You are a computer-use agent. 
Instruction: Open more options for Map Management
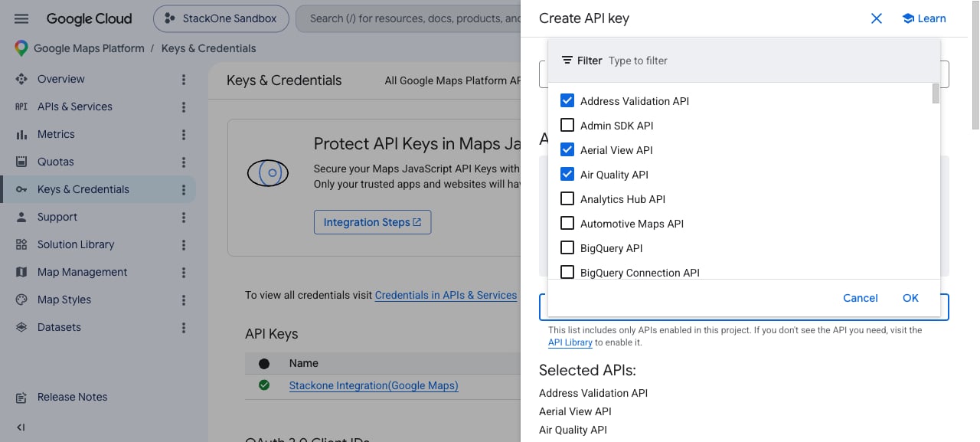[184, 272]
